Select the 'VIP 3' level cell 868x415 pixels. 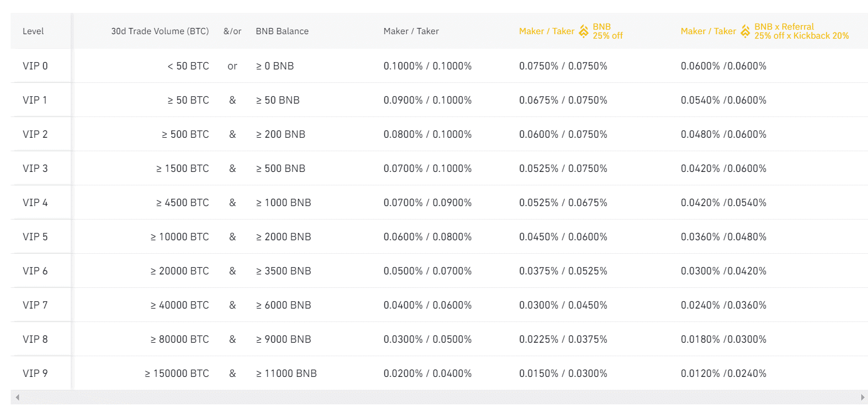click(35, 169)
